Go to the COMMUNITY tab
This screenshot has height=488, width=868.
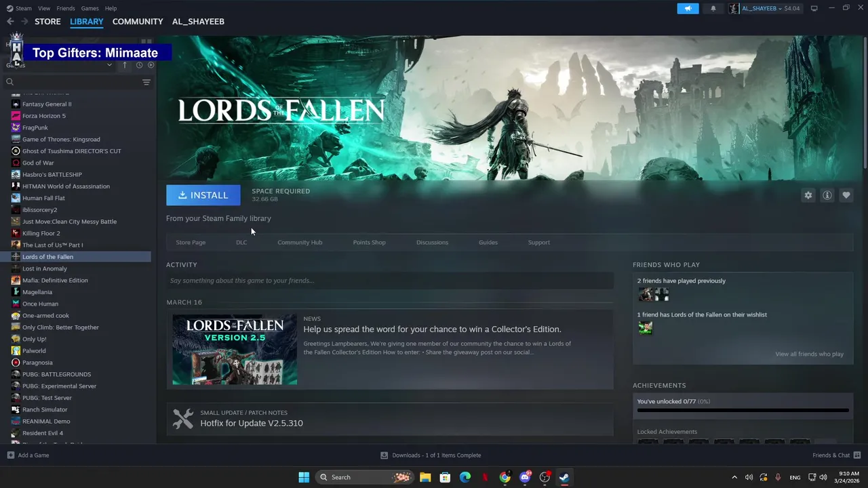[x=138, y=22]
